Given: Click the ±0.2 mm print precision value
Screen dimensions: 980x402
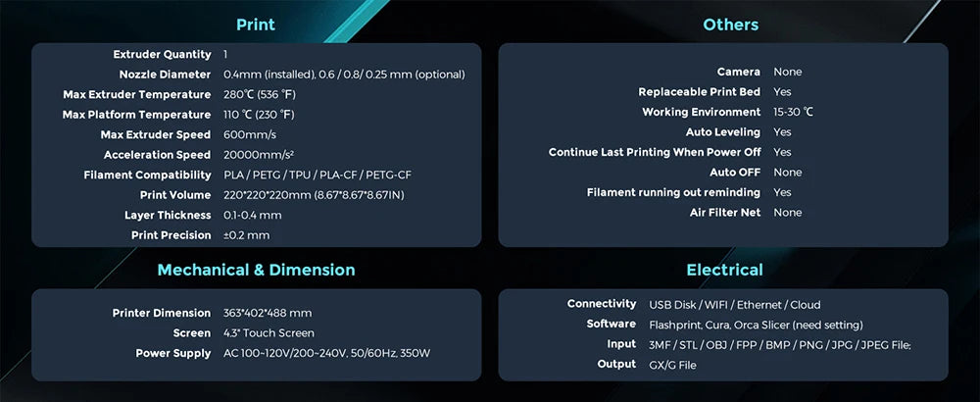Looking at the screenshot, I should coord(246,235).
